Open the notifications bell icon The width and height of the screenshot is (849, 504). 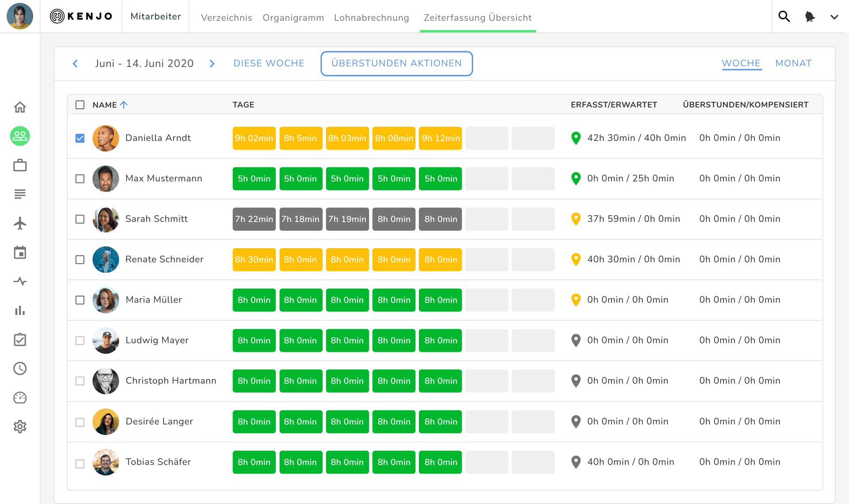click(x=810, y=17)
